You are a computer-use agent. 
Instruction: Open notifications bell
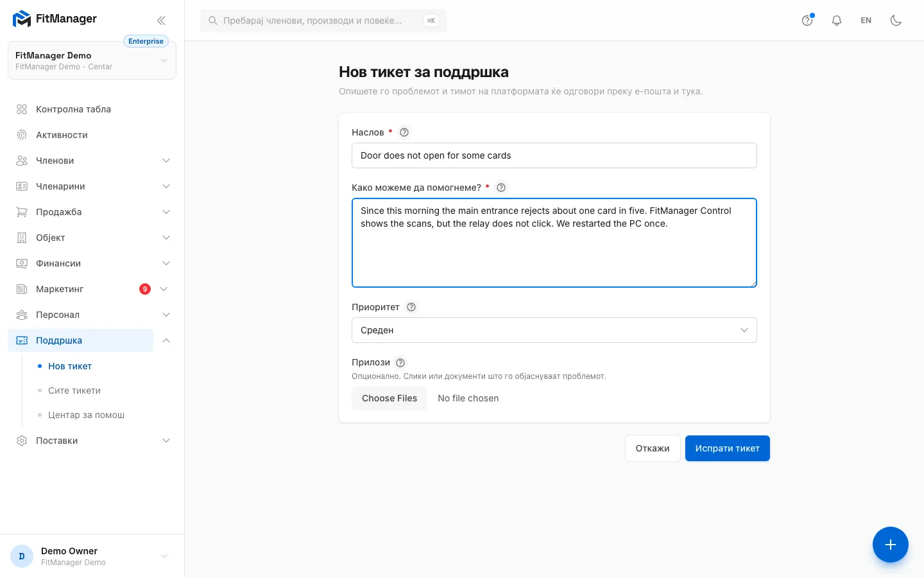837,20
